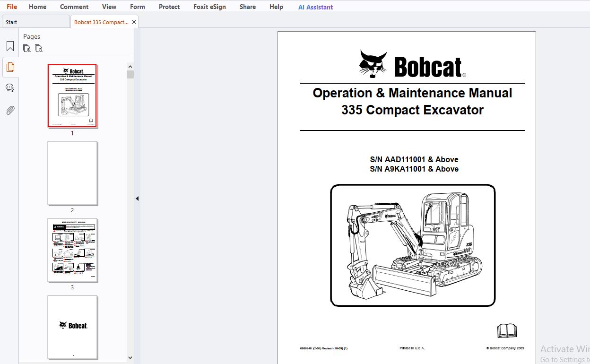Image resolution: width=590 pixels, height=364 pixels.
Task: Open the Help ribbon tab
Action: point(276,7)
